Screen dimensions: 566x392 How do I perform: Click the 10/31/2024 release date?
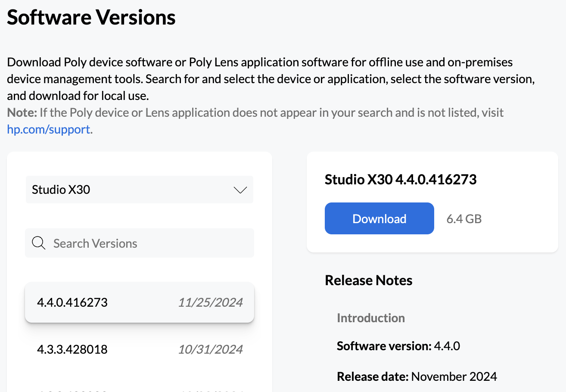[x=211, y=349]
